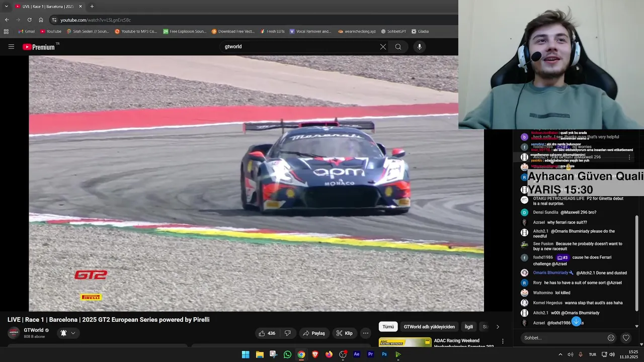Open Gladia bookmark
This screenshot has height=362, width=644.
420,31
